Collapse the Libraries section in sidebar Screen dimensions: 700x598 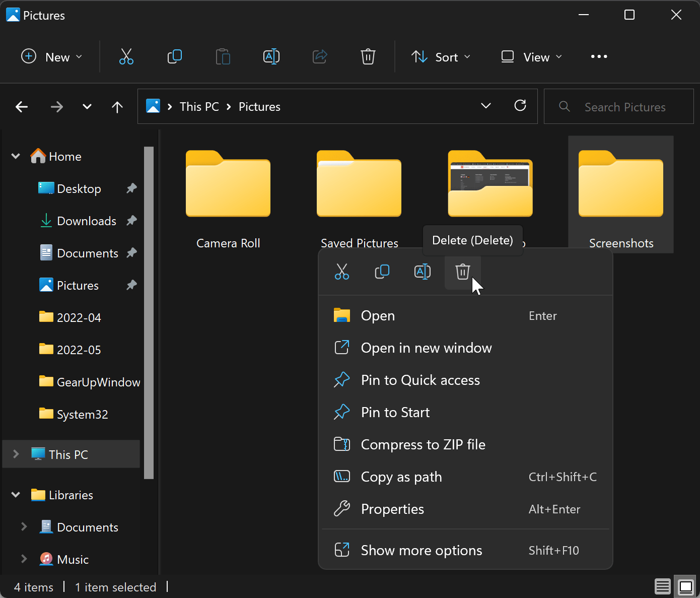click(x=16, y=495)
